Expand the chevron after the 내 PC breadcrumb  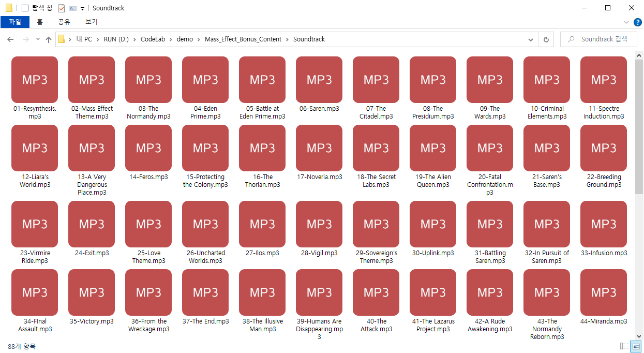pyautogui.click(x=98, y=39)
